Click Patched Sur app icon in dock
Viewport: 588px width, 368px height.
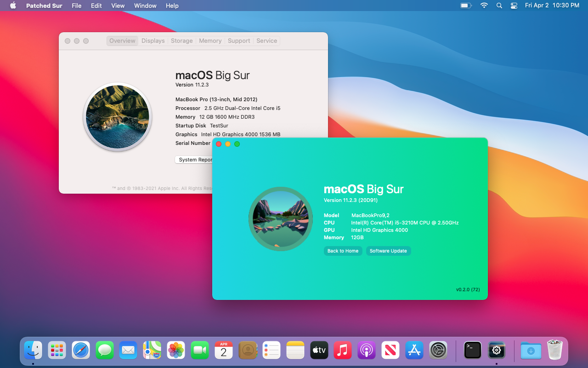coord(497,351)
